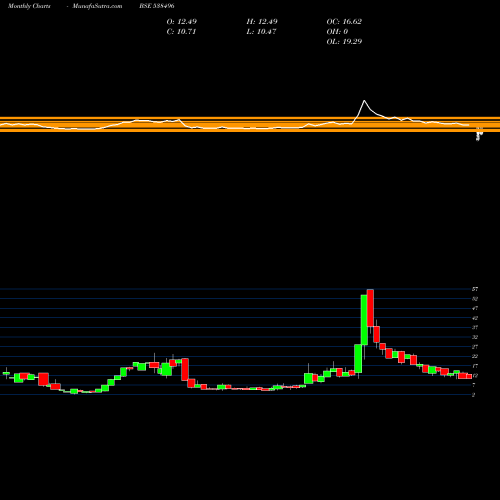500x500 pixels.
Task: Click the 2 price axis label
Action: 474,395
